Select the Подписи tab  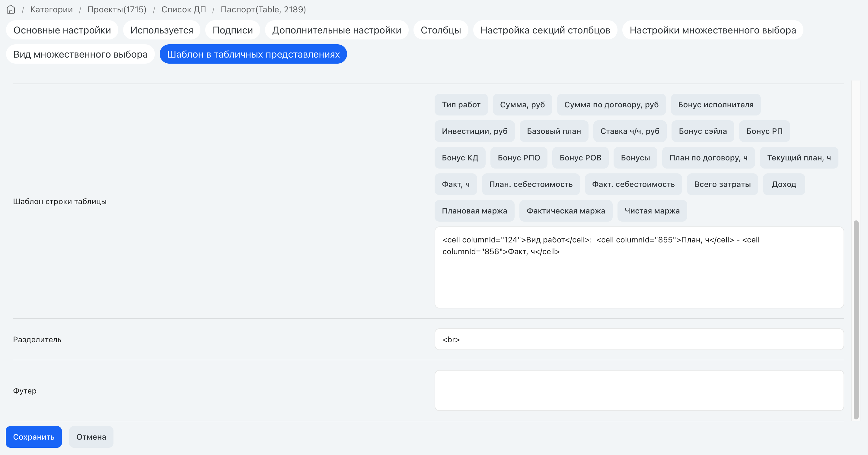[232, 30]
